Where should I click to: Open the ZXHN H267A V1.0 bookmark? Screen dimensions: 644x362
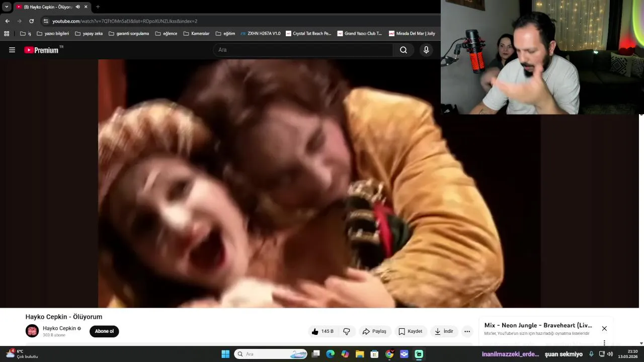(x=261, y=34)
